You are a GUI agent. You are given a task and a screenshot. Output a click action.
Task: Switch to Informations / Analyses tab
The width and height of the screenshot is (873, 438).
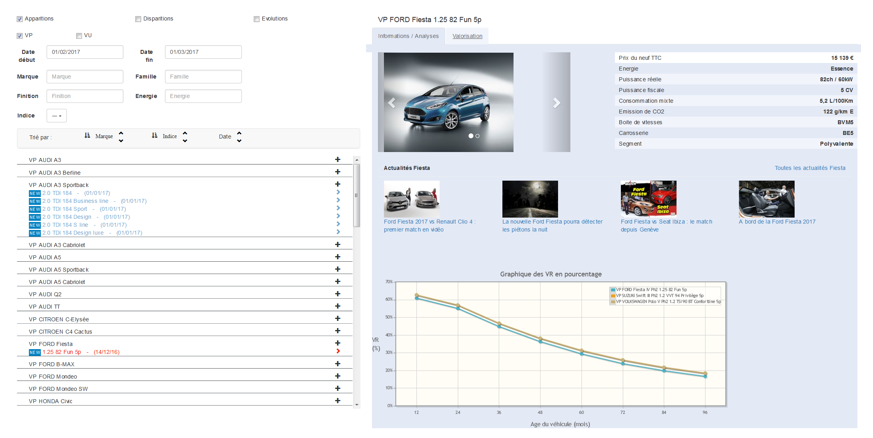(408, 36)
